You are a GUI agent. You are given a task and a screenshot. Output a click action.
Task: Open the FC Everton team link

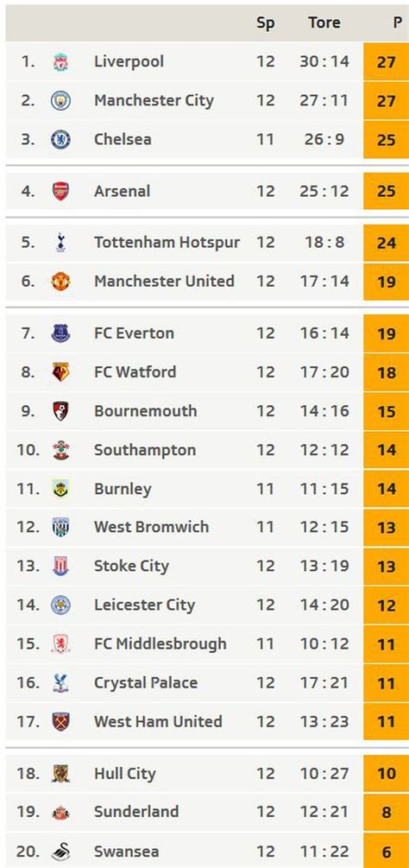pyautogui.click(x=135, y=333)
